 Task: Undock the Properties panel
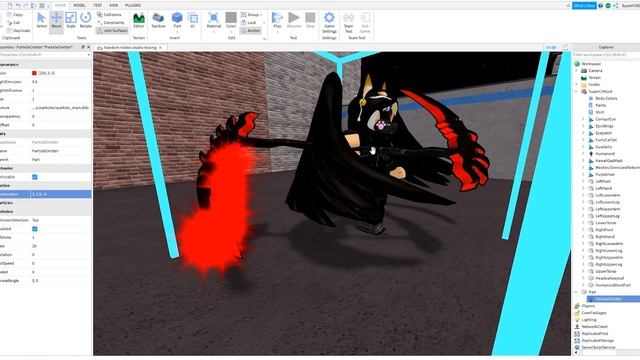(83, 47)
